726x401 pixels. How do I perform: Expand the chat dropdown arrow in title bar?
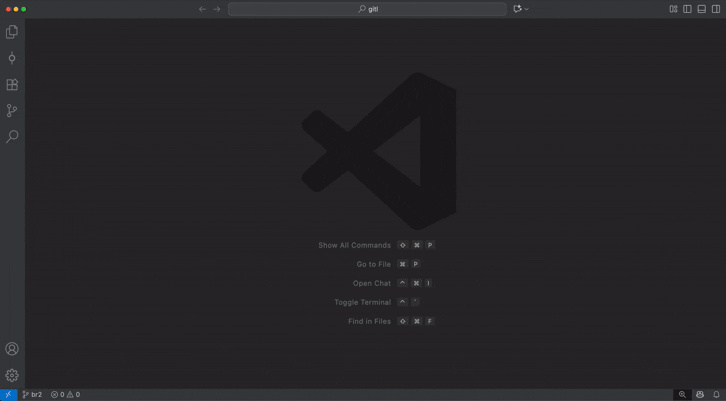[x=527, y=9]
